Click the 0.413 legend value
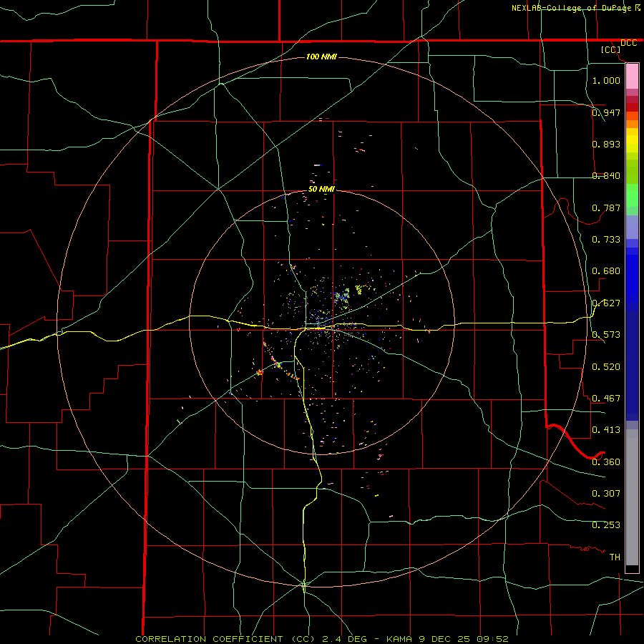 tap(606, 430)
